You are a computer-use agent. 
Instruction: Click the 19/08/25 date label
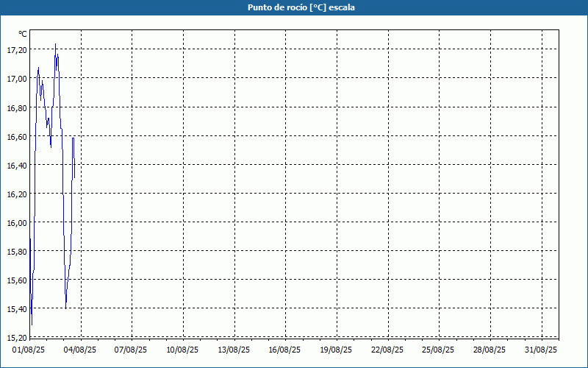336,350
